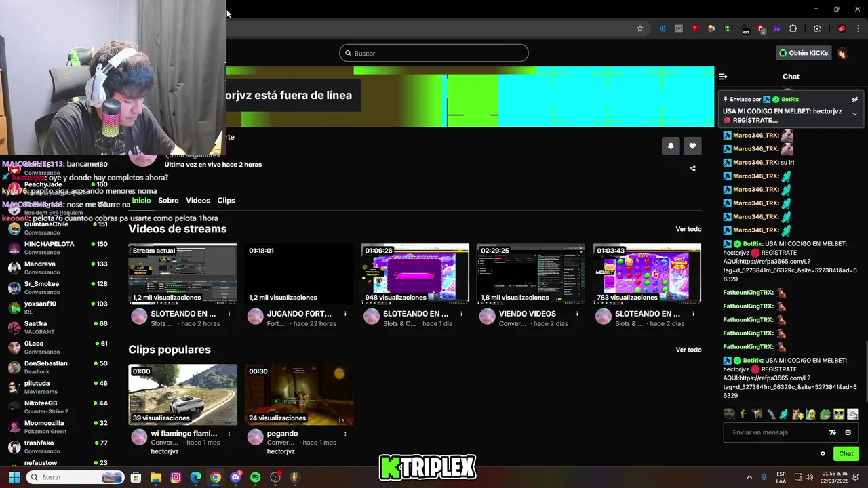The image size is (868, 488).
Task: Open options menu for JUGANDO FORT... video
Action: point(345,314)
